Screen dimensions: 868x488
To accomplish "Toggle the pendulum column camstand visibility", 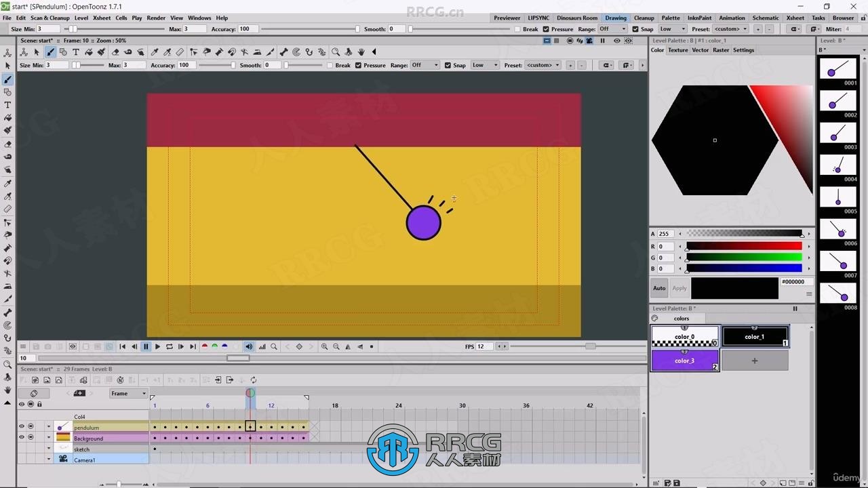I will coord(31,426).
